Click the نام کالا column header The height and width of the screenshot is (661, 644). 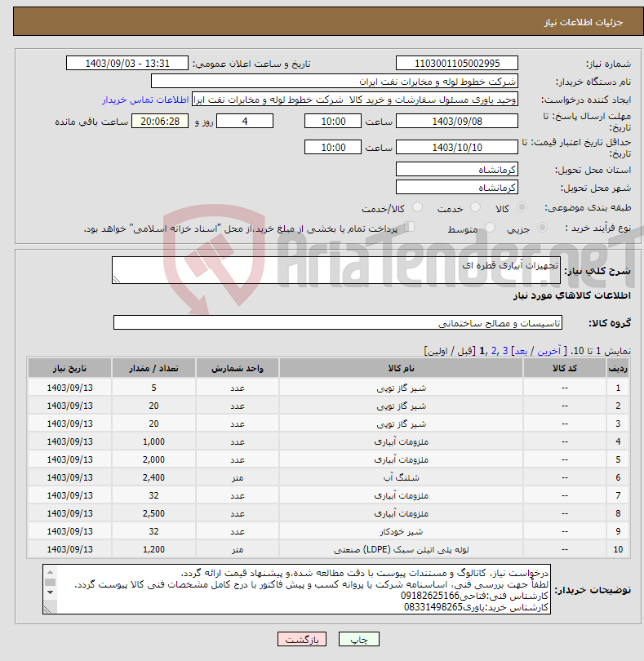tap(401, 368)
